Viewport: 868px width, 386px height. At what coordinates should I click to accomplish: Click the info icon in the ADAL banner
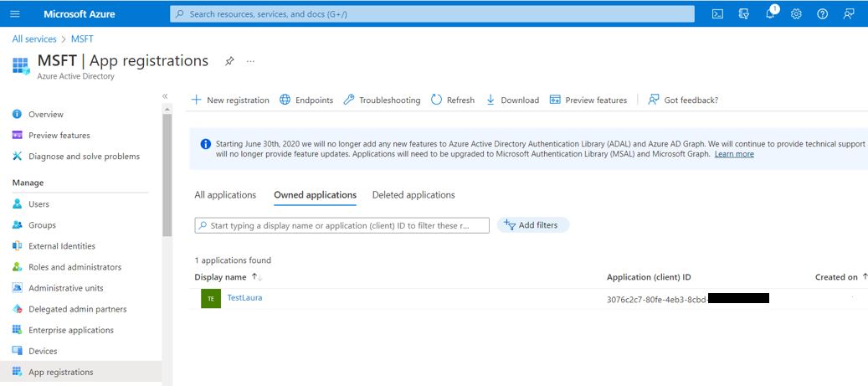[x=205, y=144]
